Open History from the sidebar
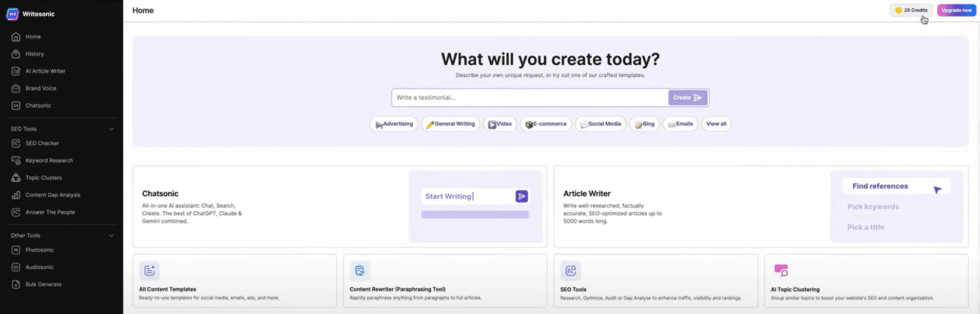 tap(34, 54)
